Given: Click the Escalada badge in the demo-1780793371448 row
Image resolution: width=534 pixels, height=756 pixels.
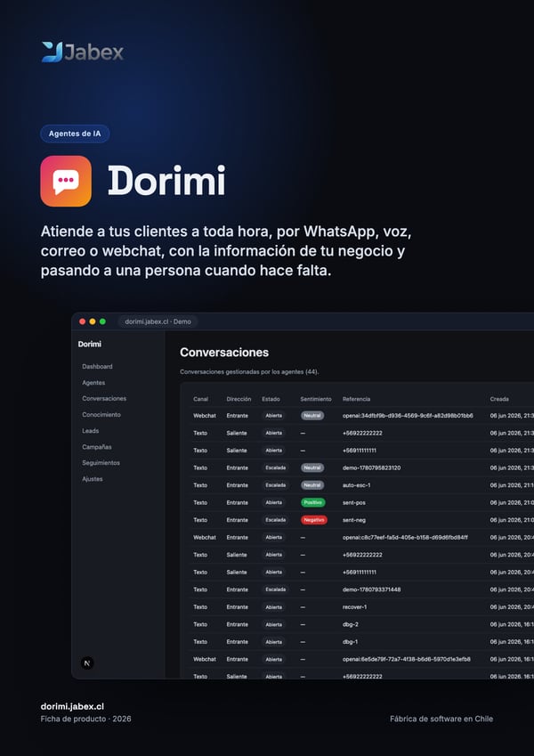Looking at the screenshot, I should 275,589.
